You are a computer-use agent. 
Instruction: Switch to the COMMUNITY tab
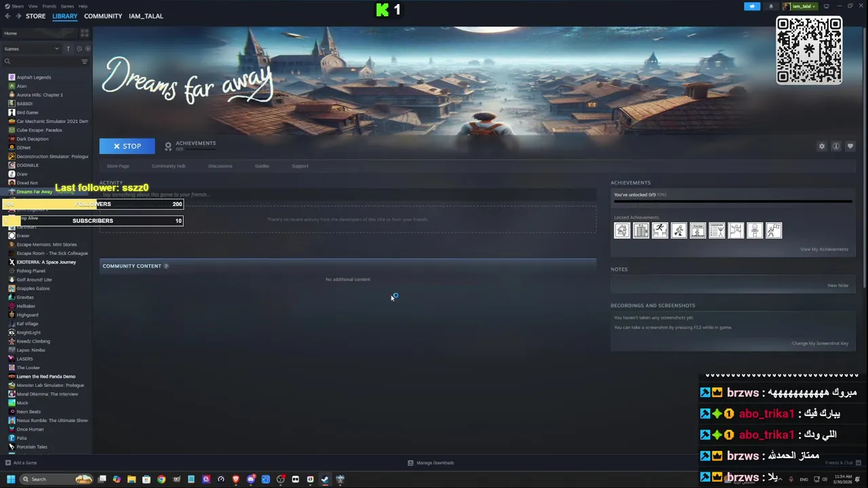103,16
